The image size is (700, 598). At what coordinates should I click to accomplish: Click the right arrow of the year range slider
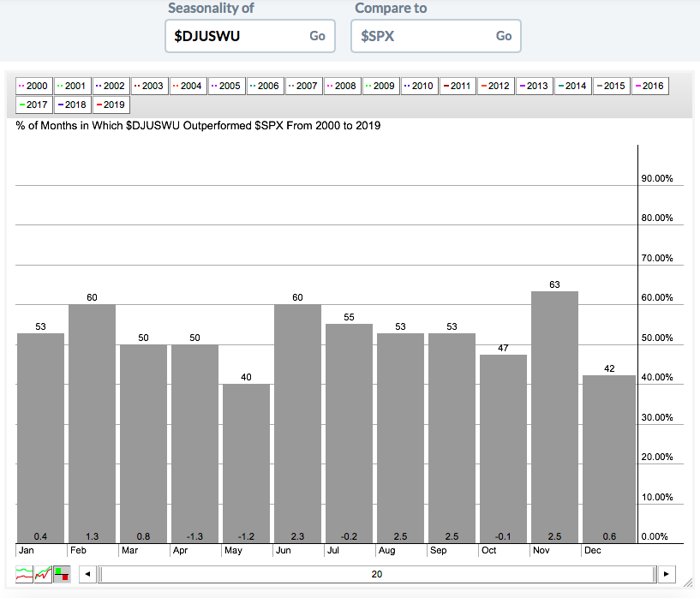(667, 574)
